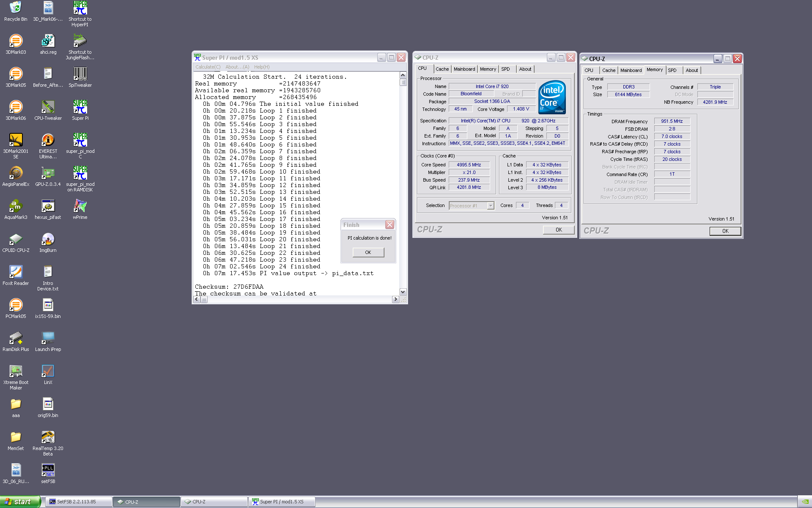Launch the 3DMark06 desktop icon
This screenshot has height=508, width=812.
[16, 110]
